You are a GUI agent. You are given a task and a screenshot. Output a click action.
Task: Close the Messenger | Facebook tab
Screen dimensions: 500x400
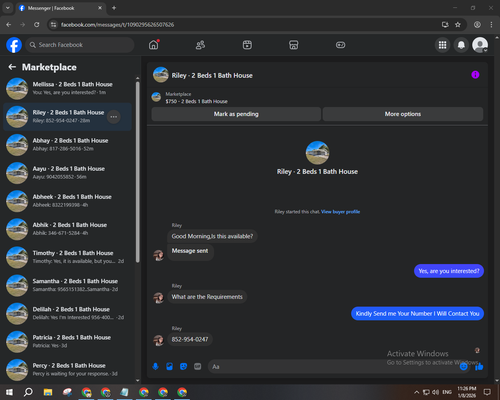coord(100,8)
